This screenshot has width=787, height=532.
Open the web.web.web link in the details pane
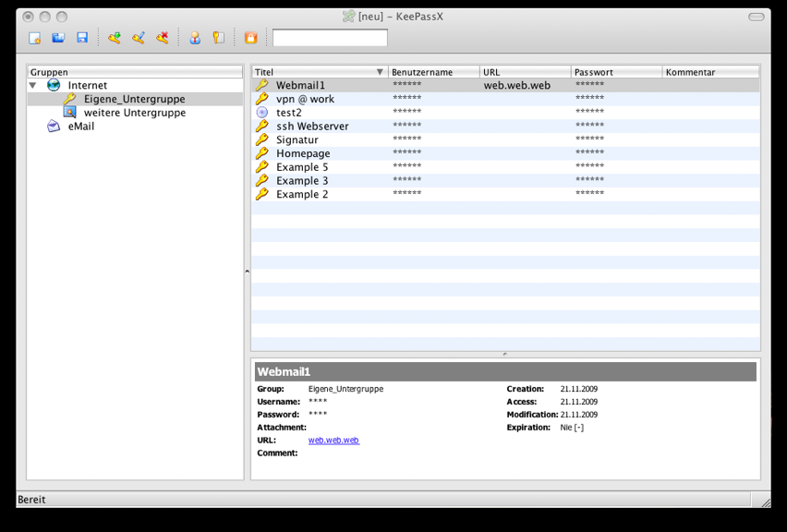[x=333, y=441]
